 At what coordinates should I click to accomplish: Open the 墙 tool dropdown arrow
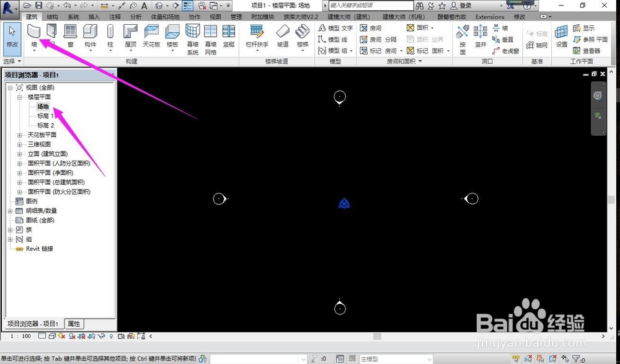click(x=34, y=51)
